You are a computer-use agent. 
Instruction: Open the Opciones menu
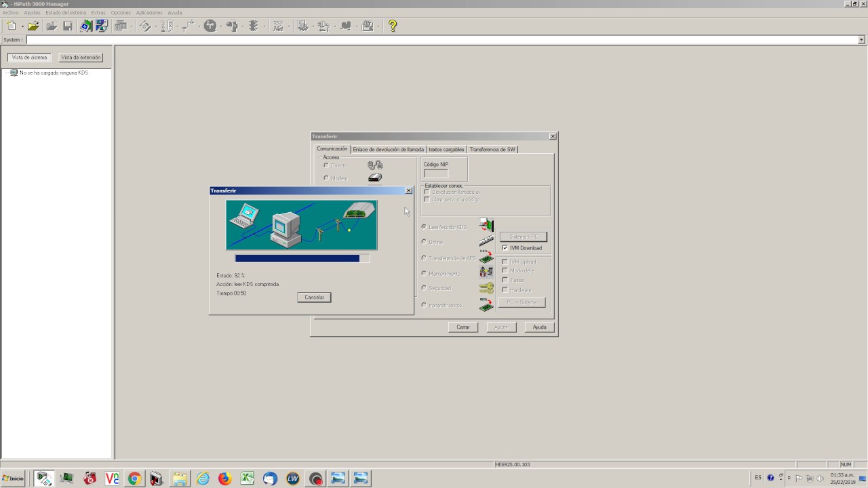(x=121, y=13)
